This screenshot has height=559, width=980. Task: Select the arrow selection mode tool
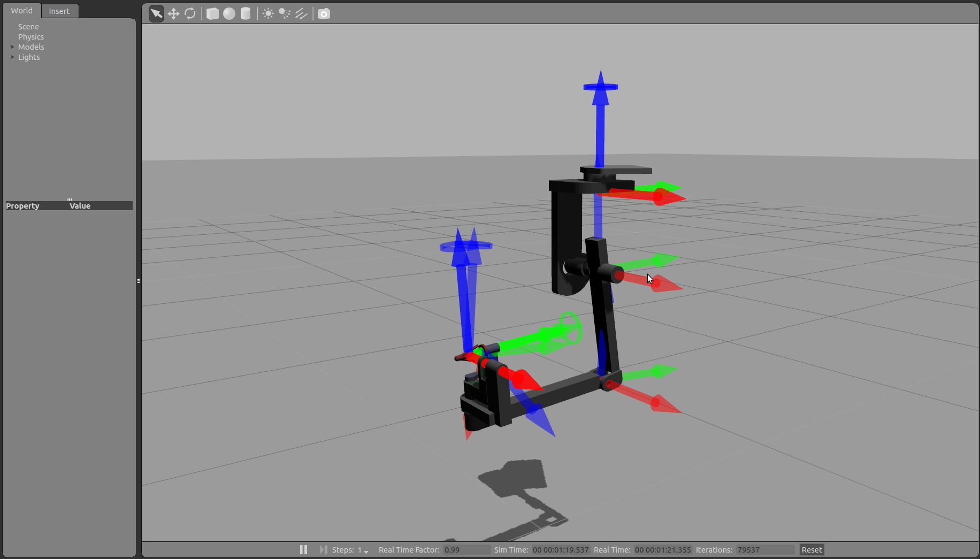(156, 13)
